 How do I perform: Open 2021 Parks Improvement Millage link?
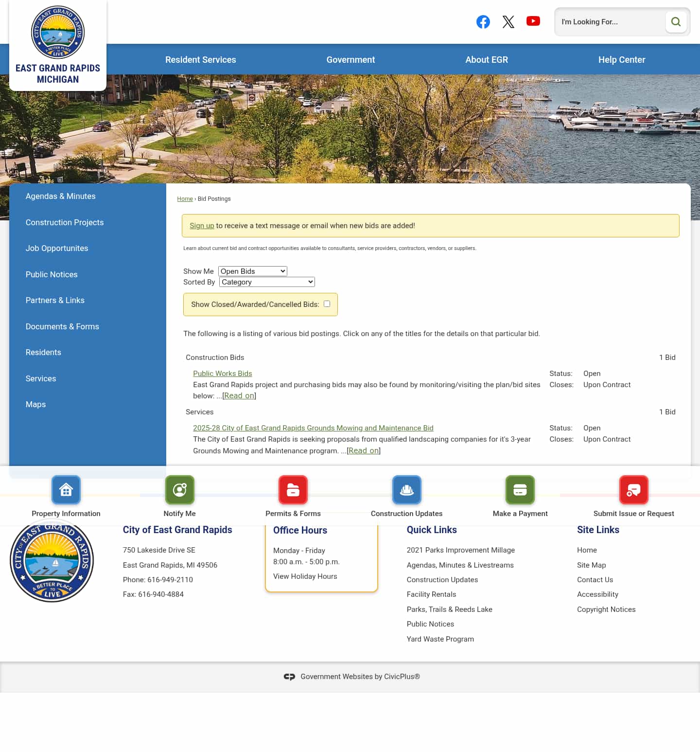(x=461, y=550)
